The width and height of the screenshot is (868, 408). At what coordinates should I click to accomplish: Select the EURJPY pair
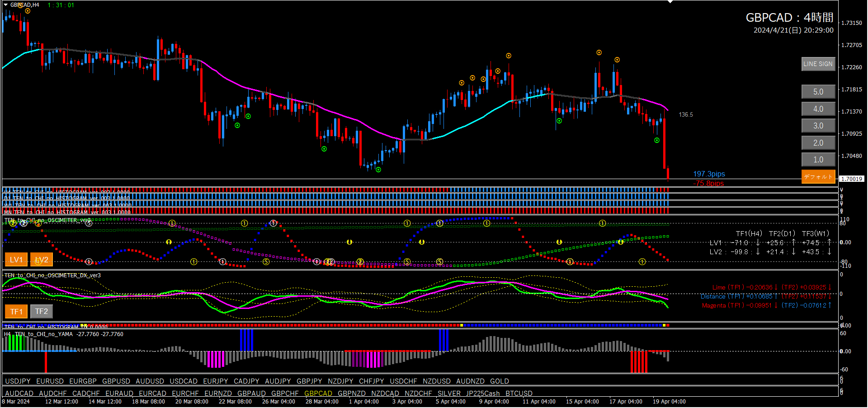coord(216,381)
